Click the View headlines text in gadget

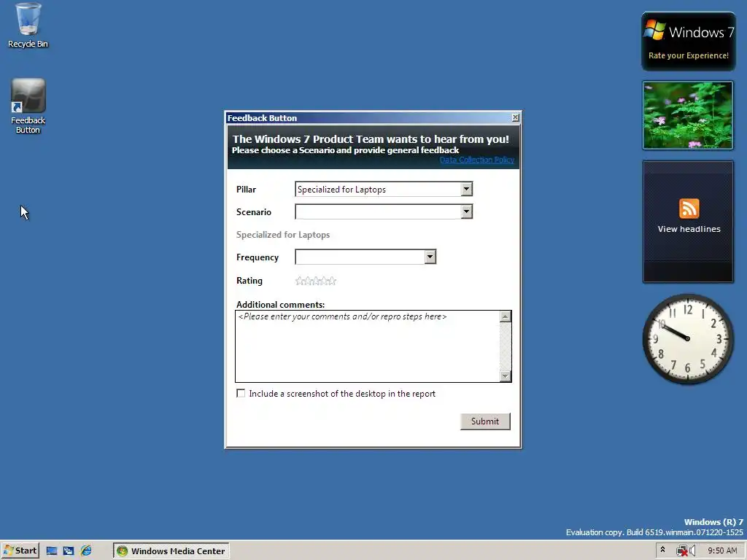(689, 229)
